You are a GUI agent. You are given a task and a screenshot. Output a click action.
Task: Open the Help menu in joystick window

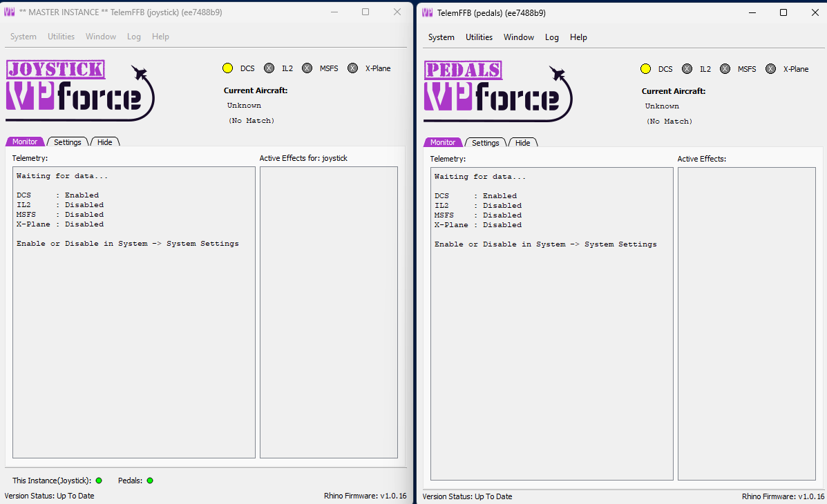click(160, 37)
